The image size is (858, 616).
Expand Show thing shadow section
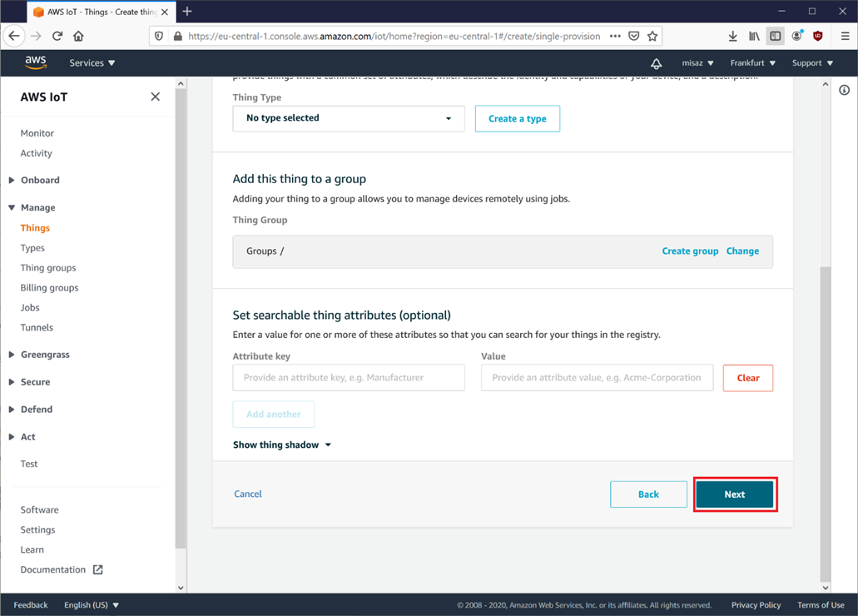pyautogui.click(x=282, y=445)
